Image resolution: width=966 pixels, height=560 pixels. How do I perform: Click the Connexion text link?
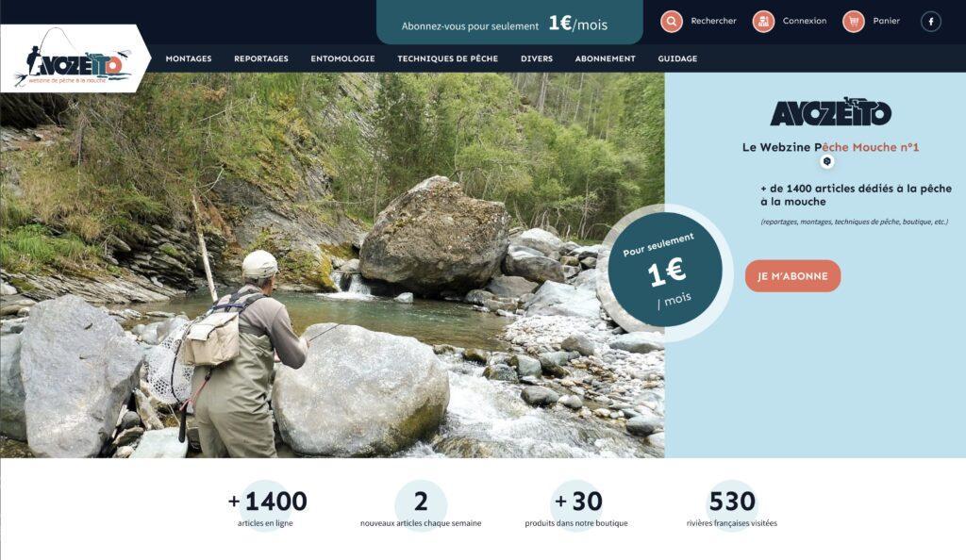[805, 21]
